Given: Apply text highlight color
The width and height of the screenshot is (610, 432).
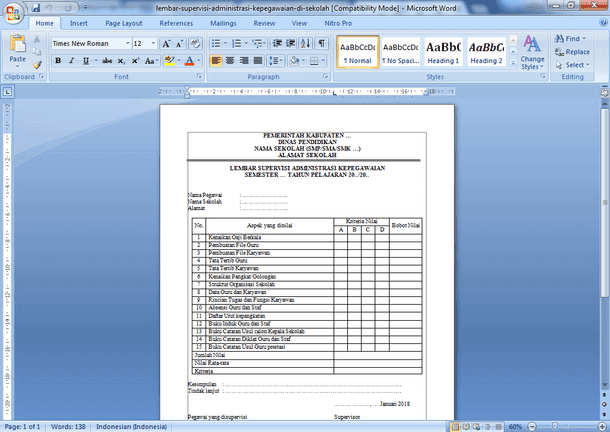Looking at the screenshot, I should 169,61.
